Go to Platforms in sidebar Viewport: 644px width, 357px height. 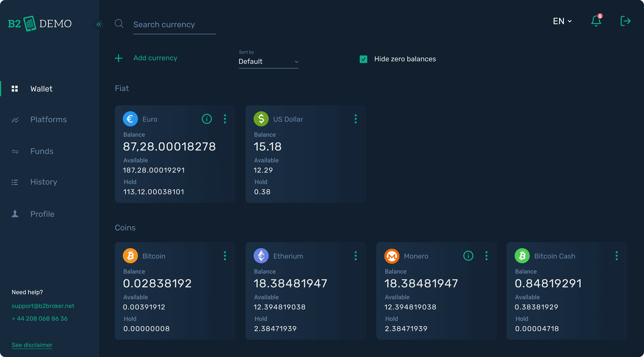(48, 120)
